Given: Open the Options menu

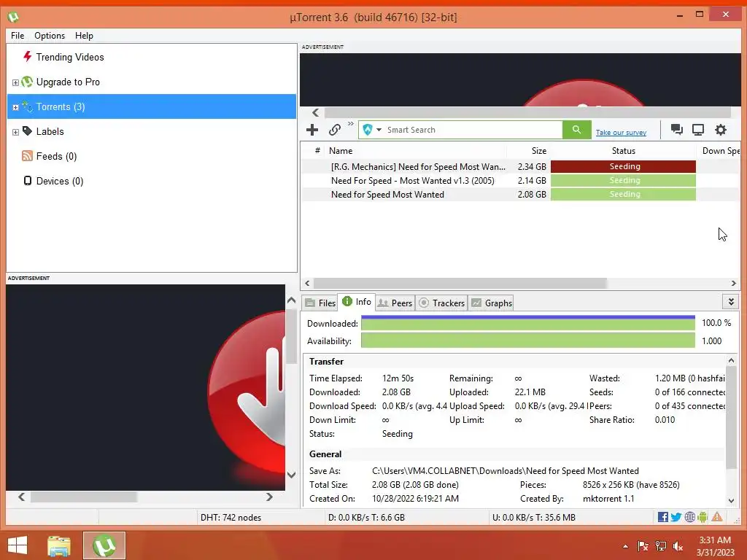Looking at the screenshot, I should (50, 36).
